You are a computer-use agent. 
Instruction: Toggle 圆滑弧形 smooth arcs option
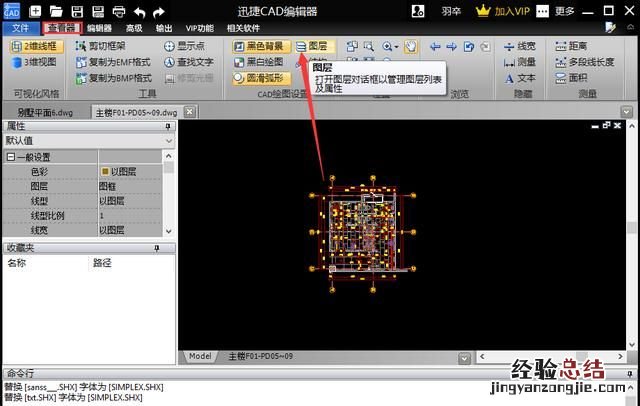tap(261, 77)
